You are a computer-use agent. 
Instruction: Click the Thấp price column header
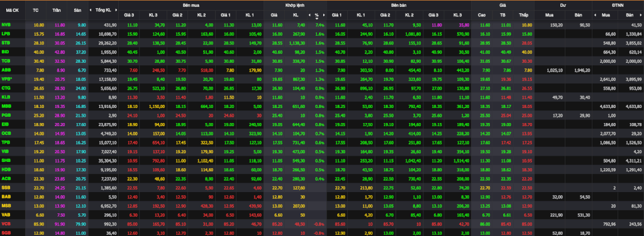click(x=523, y=15)
